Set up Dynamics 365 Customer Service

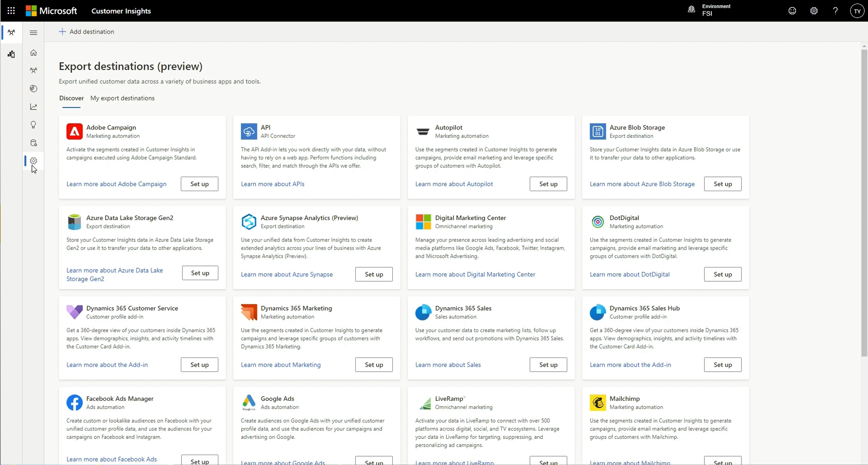(x=200, y=365)
